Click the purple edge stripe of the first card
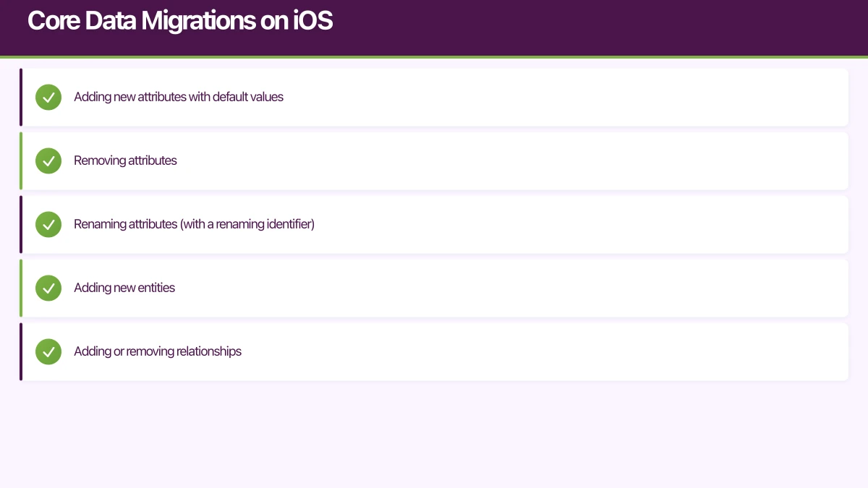 [x=21, y=97]
